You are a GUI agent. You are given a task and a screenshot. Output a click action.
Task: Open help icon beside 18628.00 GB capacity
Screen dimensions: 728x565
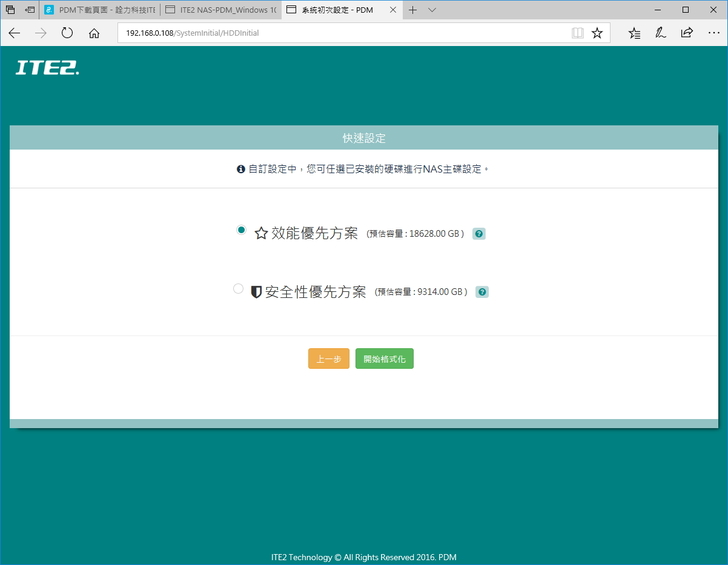pos(479,234)
